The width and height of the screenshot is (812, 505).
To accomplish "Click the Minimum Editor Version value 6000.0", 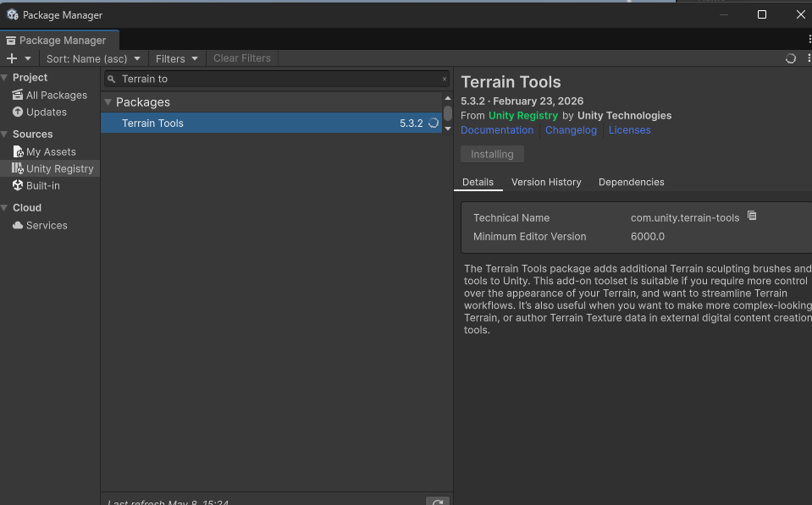I will point(648,237).
